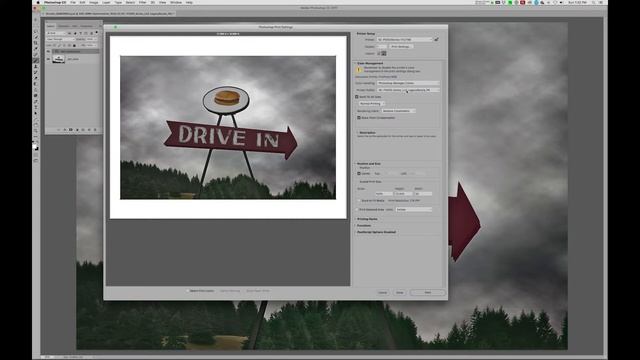Click Add layer mask icon in Layers panel
640x360 pixels.
[71, 130]
